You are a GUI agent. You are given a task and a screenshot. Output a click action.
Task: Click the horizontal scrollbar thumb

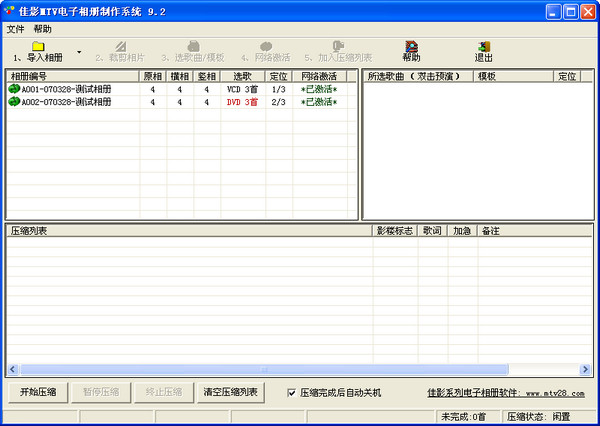point(264,369)
